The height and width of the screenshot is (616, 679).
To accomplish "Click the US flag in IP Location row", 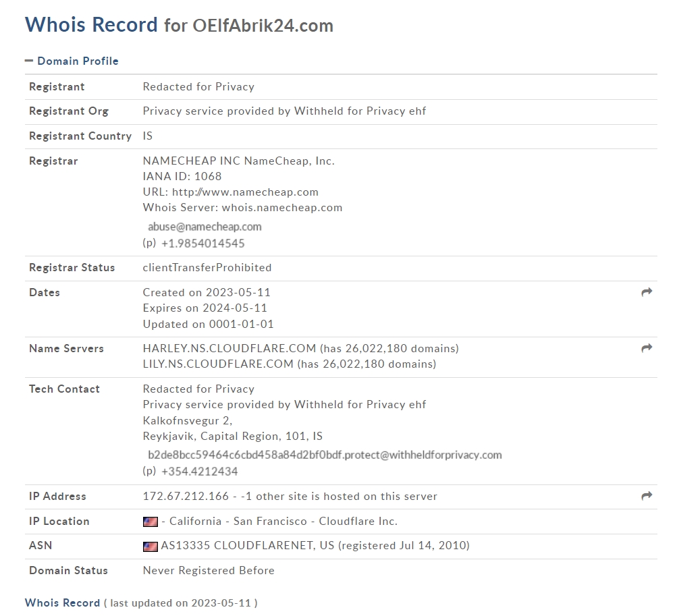I will 151,522.
